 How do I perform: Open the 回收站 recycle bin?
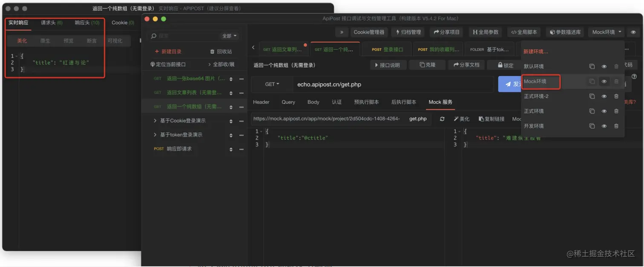click(x=221, y=51)
